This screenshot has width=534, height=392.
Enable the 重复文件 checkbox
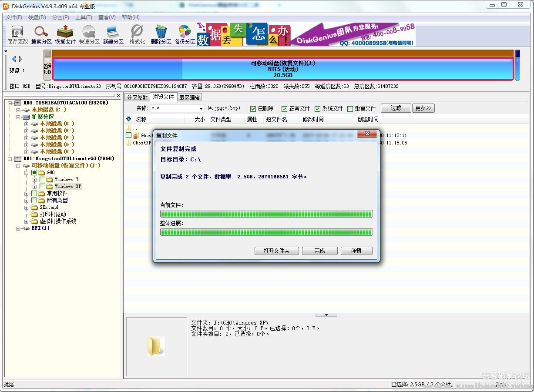pyautogui.click(x=350, y=108)
